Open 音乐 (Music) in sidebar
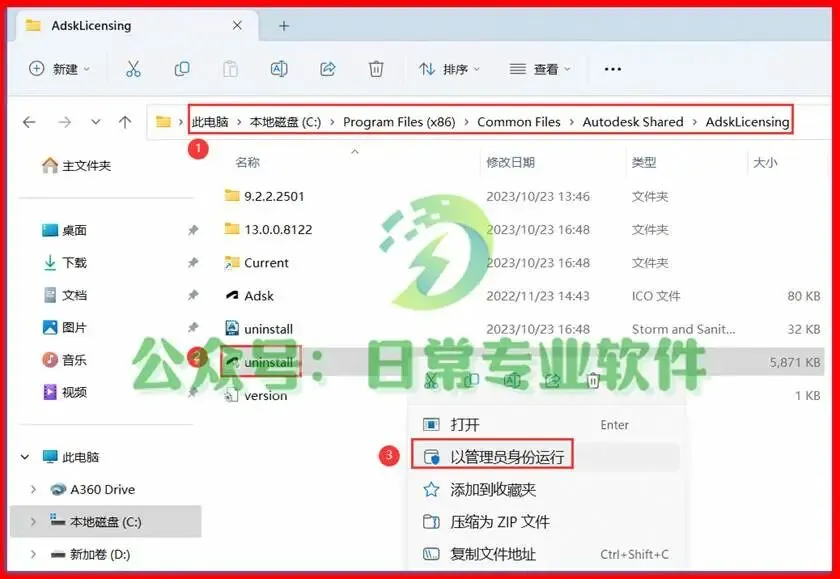The width and height of the screenshot is (840, 579). pos(64,360)
